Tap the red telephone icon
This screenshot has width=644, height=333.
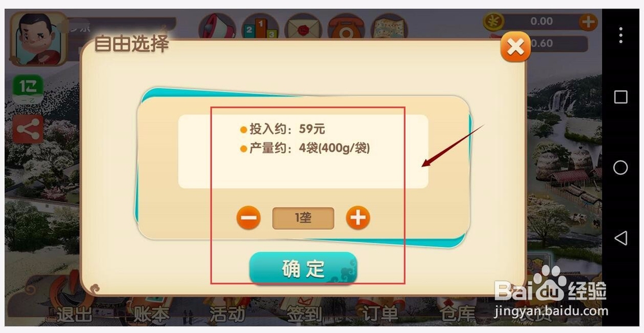[x=346, y=26]
